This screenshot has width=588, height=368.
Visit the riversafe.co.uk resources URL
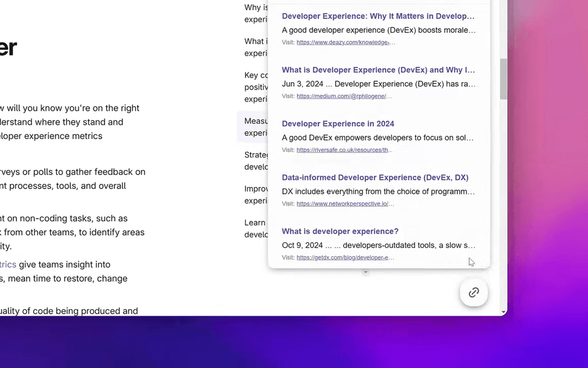pos(344,150)
